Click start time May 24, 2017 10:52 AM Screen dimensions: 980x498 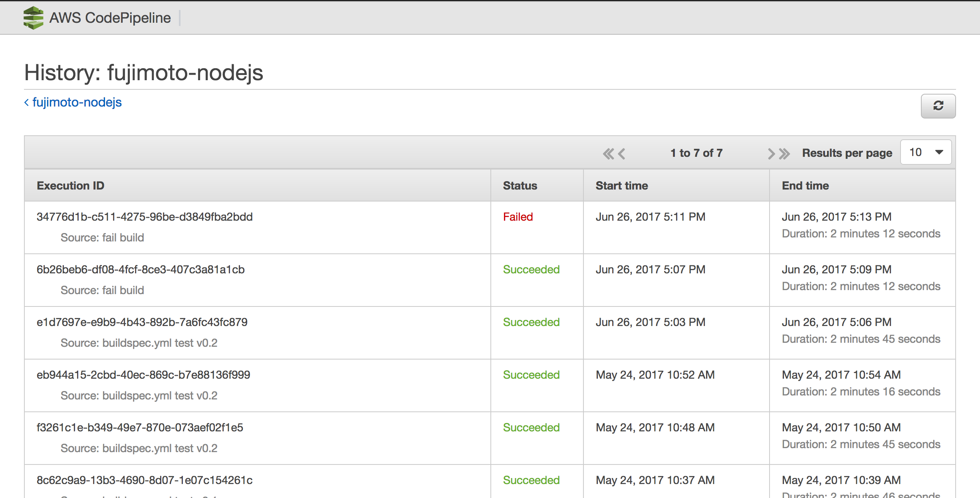(x=655, y=375)
